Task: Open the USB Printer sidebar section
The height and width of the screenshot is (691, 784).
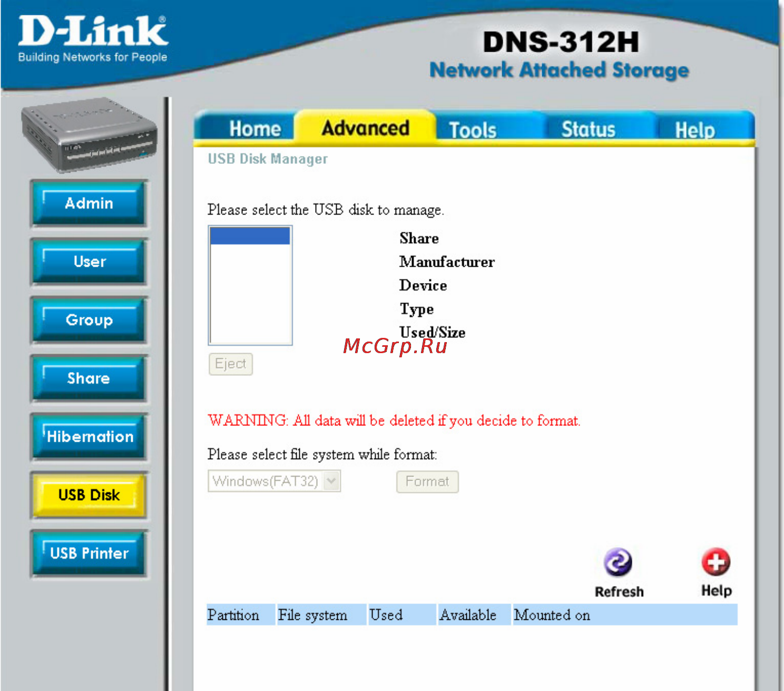Action: click(89, 553)
